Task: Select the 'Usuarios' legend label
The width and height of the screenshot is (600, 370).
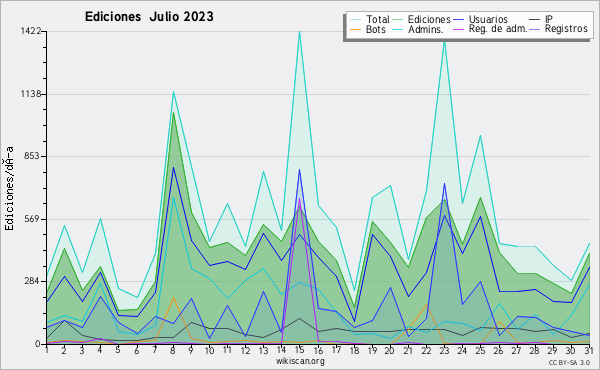Action: point(488,19)
